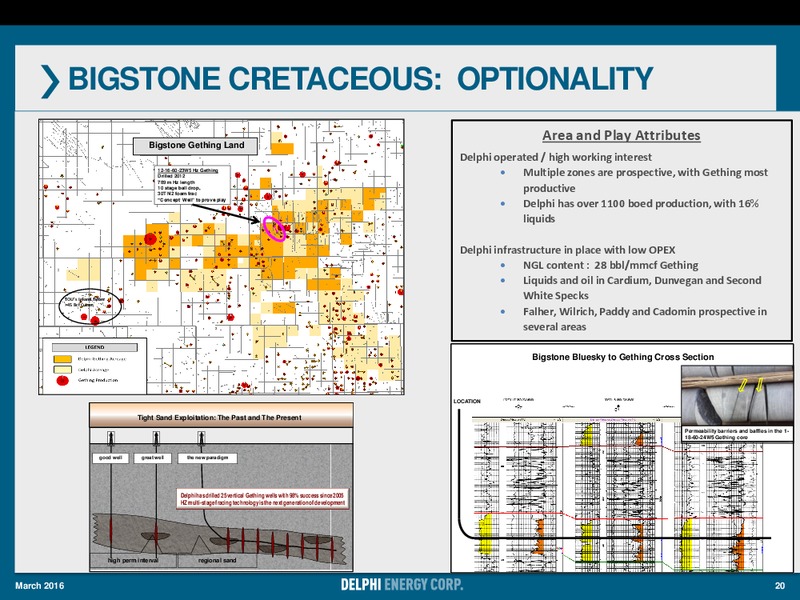
Task: Click the Area and Play Attributes heading
Action: 621,135
